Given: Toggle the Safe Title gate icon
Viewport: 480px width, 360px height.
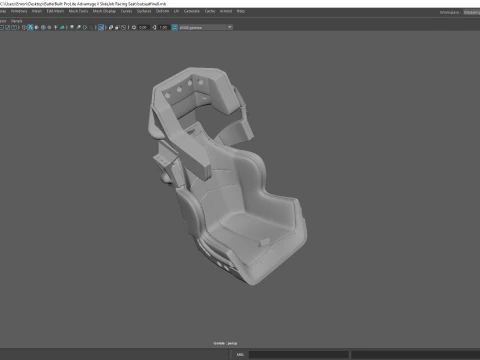Looking at the screenshot, I should (14, 27).
